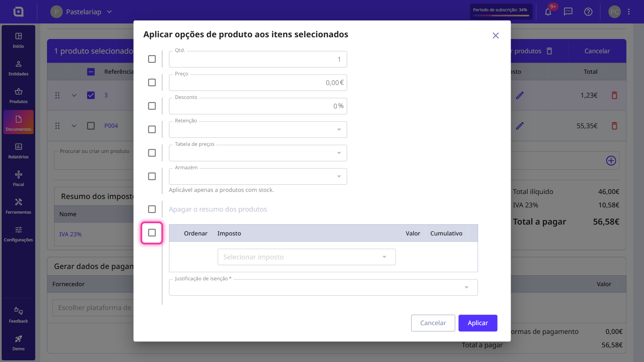The image size is (644, 362).
Task: Enable the Desconto option checkbox
Action: pos(152,106)
